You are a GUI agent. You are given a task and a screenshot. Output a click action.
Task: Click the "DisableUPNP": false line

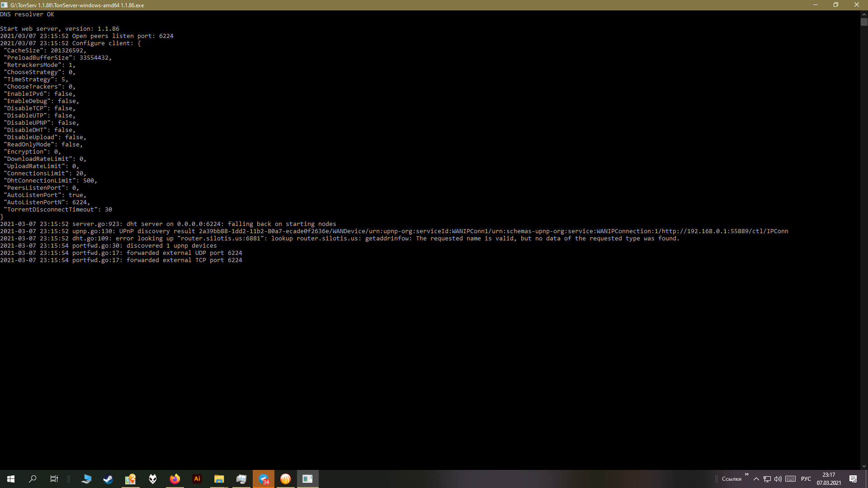(42, 123)
